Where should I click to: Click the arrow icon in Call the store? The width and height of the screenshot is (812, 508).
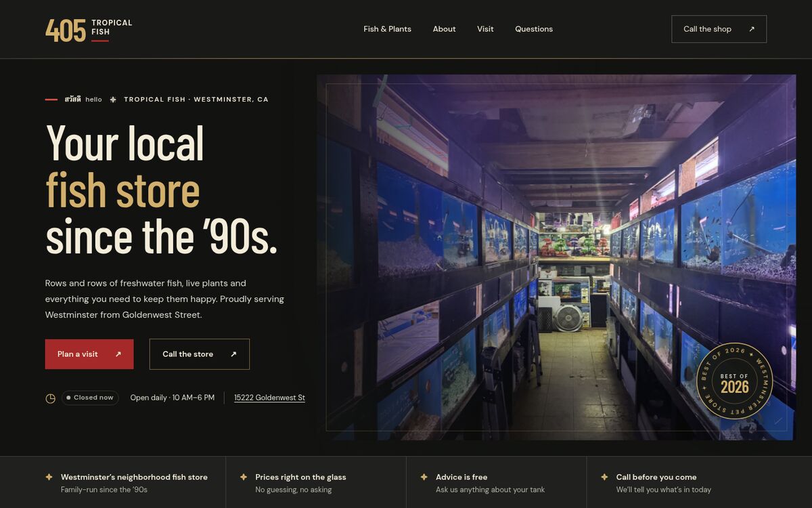(x=233, y=354)
